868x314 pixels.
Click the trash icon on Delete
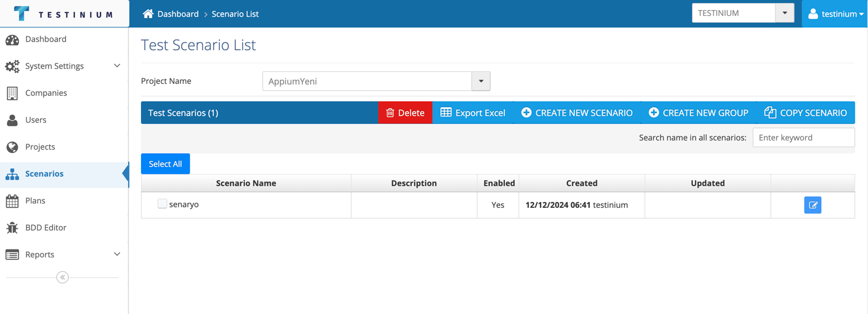point(390,113)
